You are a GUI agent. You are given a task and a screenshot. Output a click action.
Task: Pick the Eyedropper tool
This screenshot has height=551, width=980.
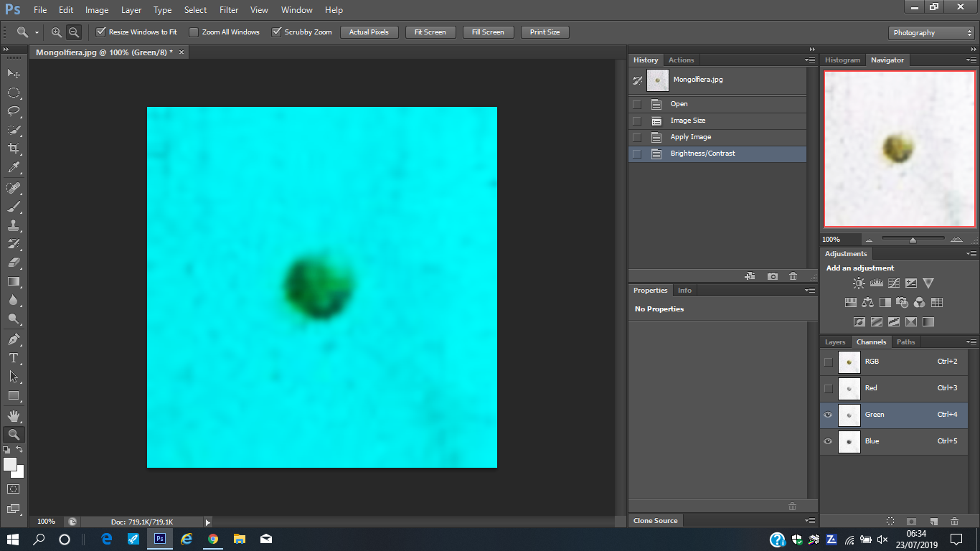[x=14, y=168]
